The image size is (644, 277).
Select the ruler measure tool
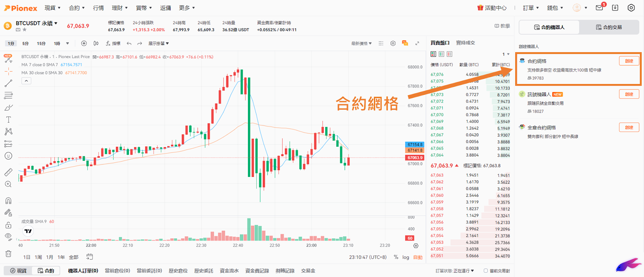pos(8,172)
